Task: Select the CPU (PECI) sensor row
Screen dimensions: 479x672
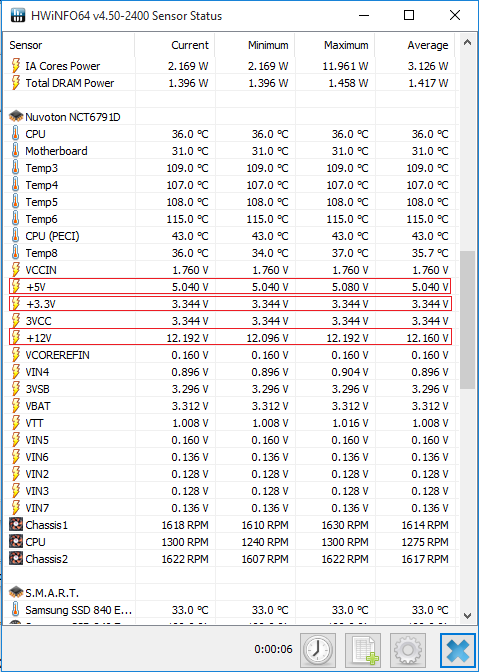Action: (231, 236)
